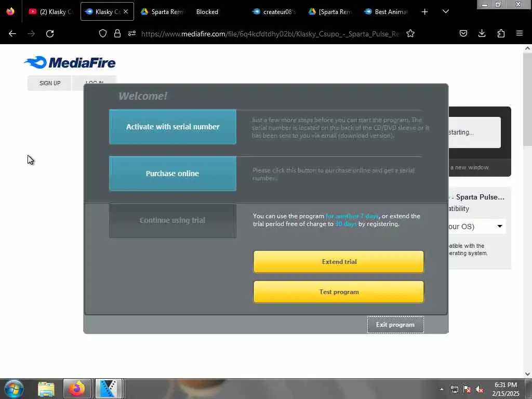This screenshot has width=532, height=399.
Task: Click the Test program button
Action: coord(339,292)
